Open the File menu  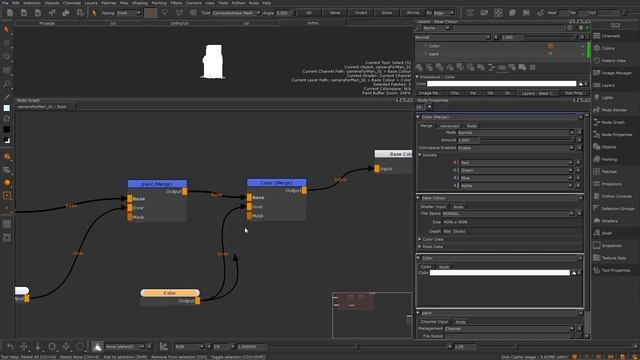[x=5, y=3]
